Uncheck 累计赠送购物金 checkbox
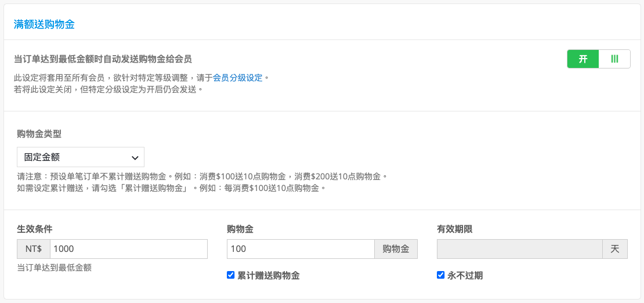 (230, 275)
